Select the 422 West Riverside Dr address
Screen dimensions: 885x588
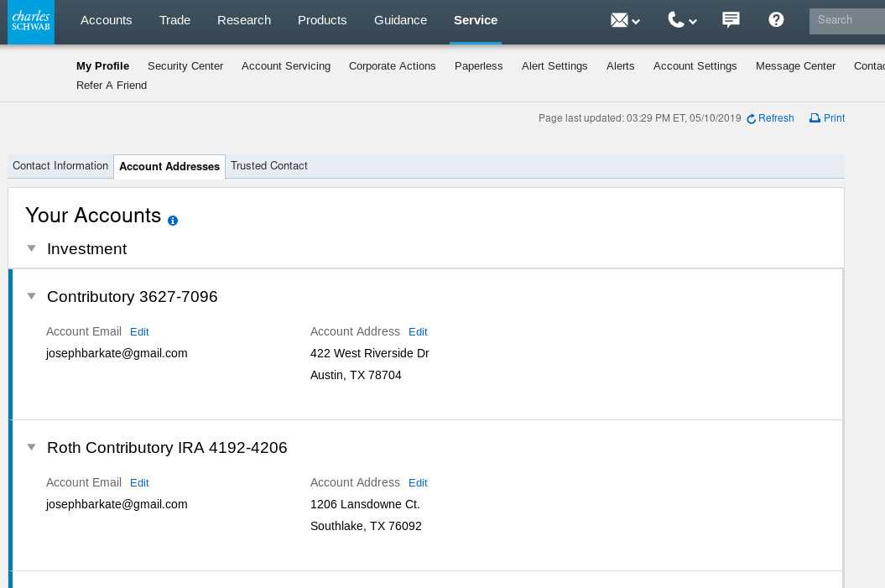point(370,353)
